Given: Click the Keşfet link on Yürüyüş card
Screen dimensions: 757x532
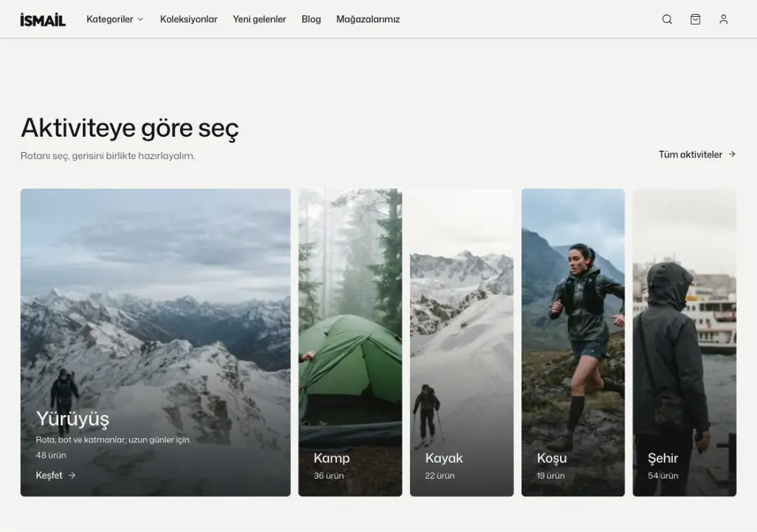Looking at the screenshot, I should (x=55, y=475).
